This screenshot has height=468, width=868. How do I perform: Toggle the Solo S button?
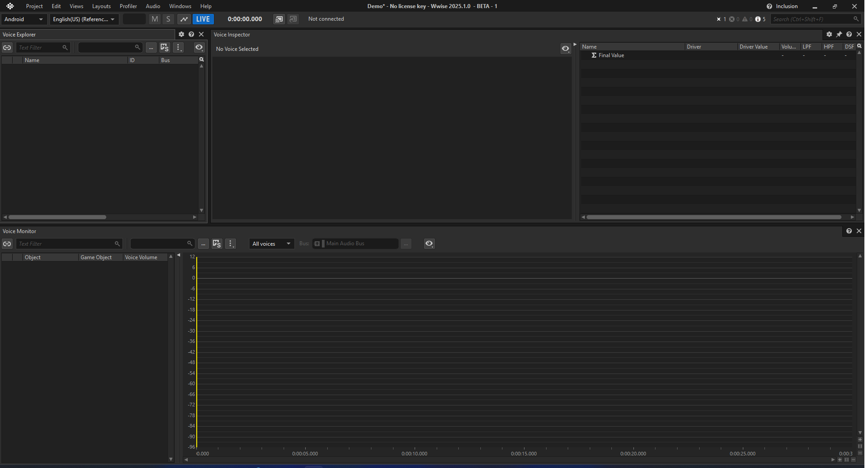[168, 19]
